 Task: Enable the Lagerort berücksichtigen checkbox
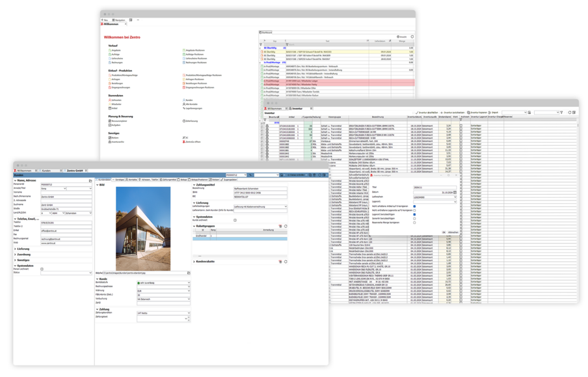(x=414, y=214)
